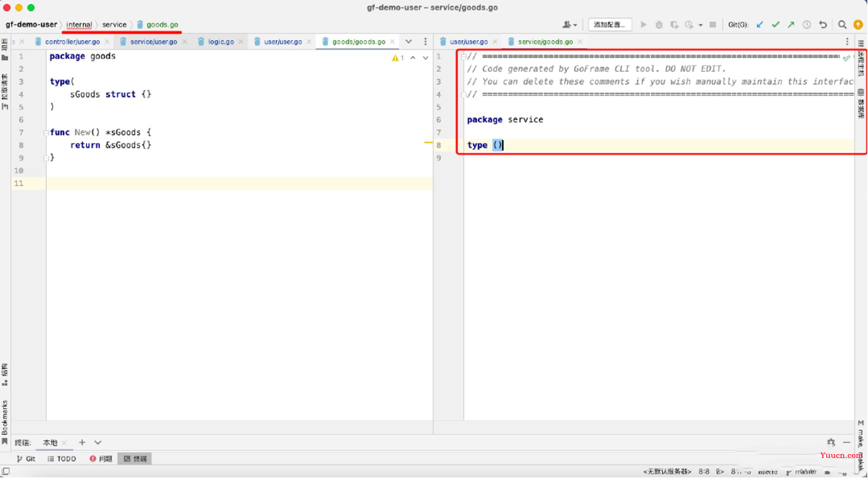Click tool windows quick access icon
This screenshot has width=868, height=479.
6,472
